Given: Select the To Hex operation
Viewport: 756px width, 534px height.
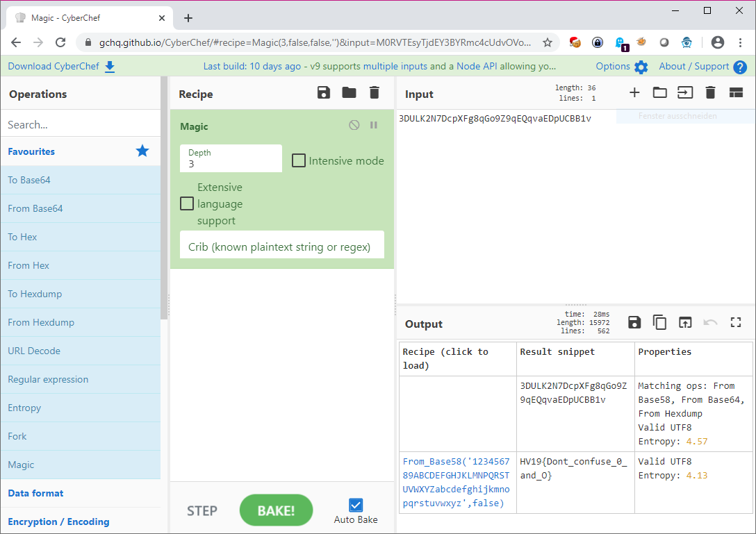Looking at the screenshot, I should point(81,237).
